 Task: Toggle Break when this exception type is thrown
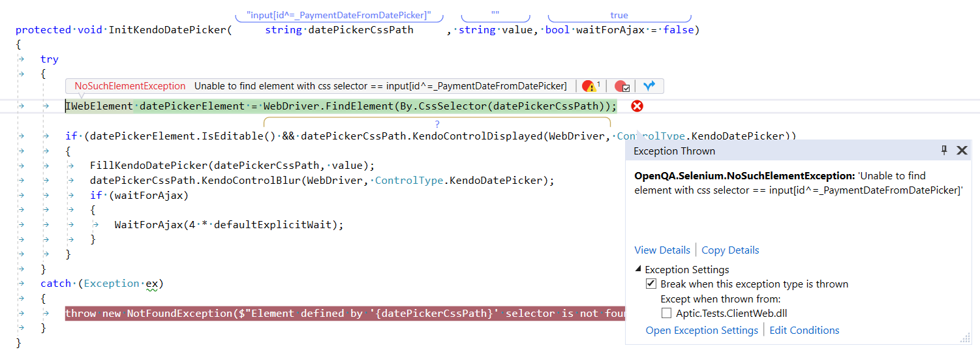point(651,284)
